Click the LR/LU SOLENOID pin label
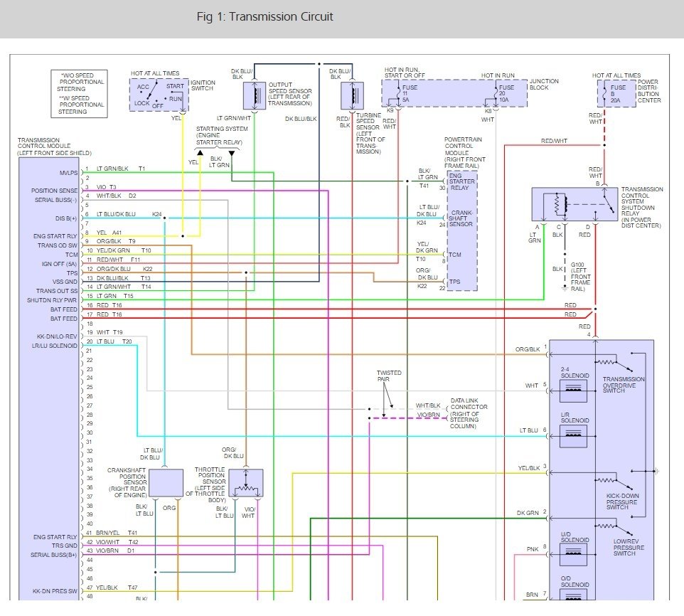The height and width of the screenshot is (616, 684). coord(54,346)
